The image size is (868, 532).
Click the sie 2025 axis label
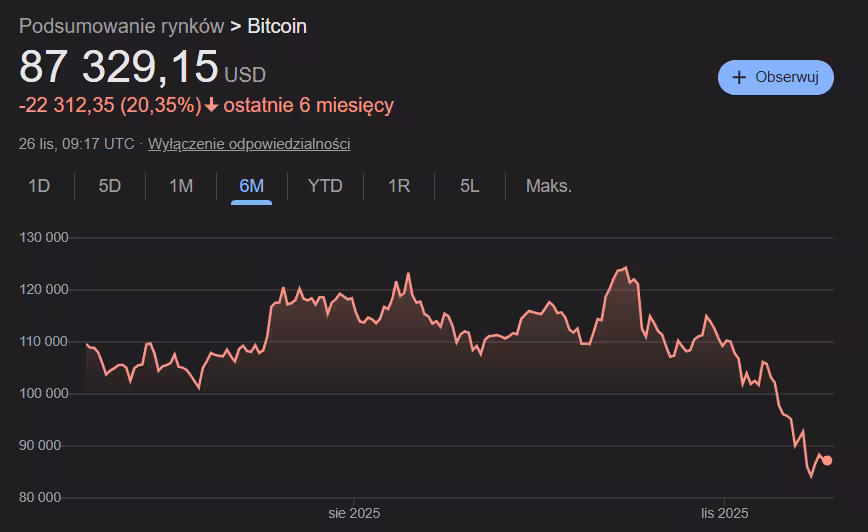click(x=354, y=513)
